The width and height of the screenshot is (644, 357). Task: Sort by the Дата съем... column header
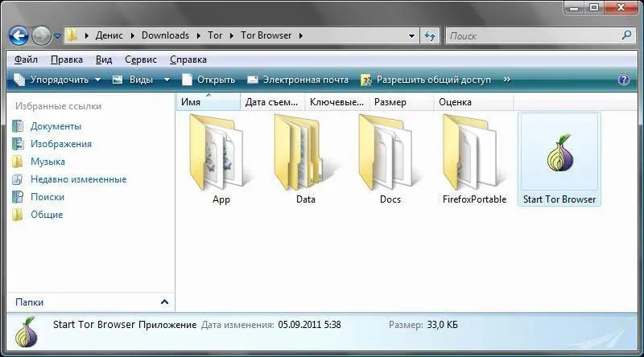point(272,102)
